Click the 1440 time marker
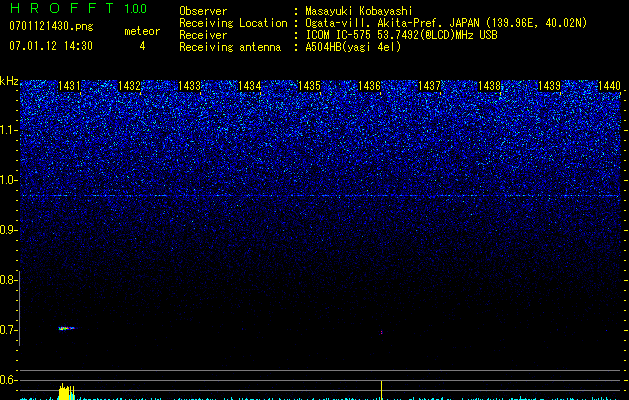 609,86
